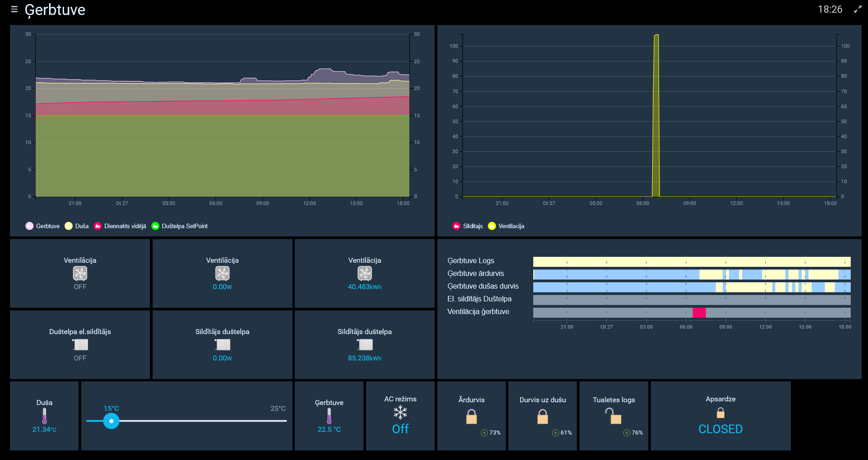This screenshot has width=868, height=460.
Task: Click the Sildītājs duštelpa radiator showing 85.238kWh
Action: coord(364,345)
